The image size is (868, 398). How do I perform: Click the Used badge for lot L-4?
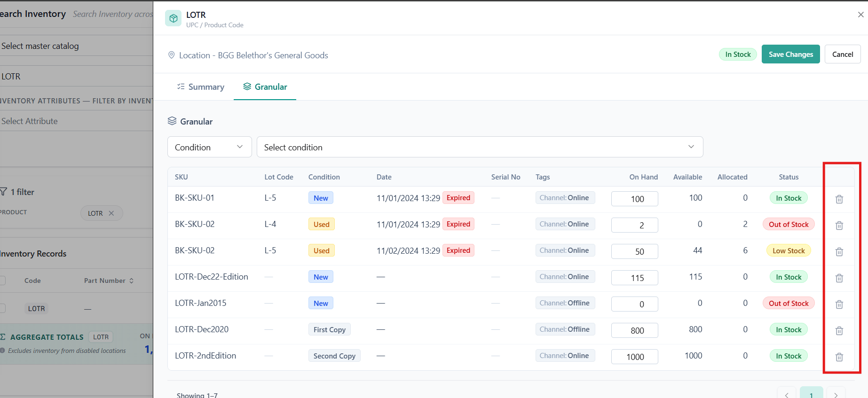pyautogui.click(x=322, y=224)
